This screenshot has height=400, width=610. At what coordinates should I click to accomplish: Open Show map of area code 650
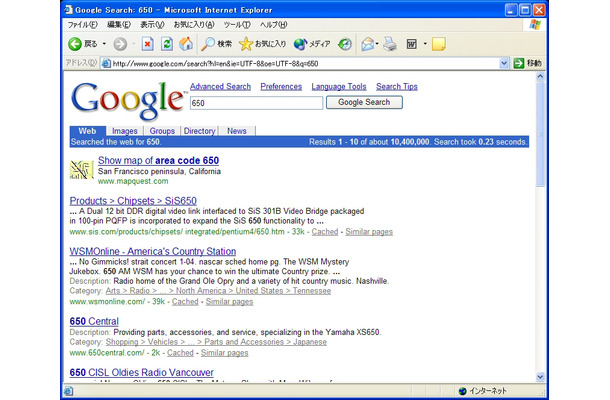[158, 160]
